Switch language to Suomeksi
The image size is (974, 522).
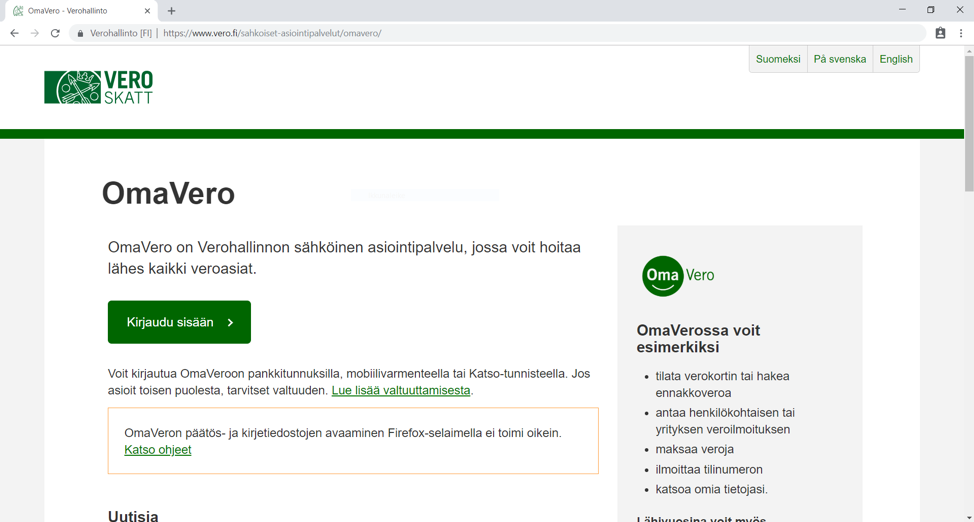778,59
